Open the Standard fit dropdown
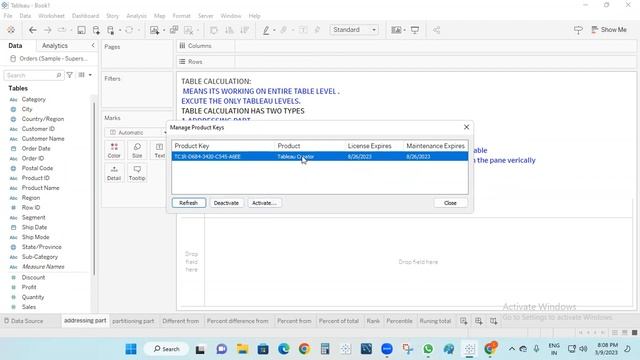Image resolution: width=640 pixels, height=360 pixels. pyautogui.click(x=354, y=30)
